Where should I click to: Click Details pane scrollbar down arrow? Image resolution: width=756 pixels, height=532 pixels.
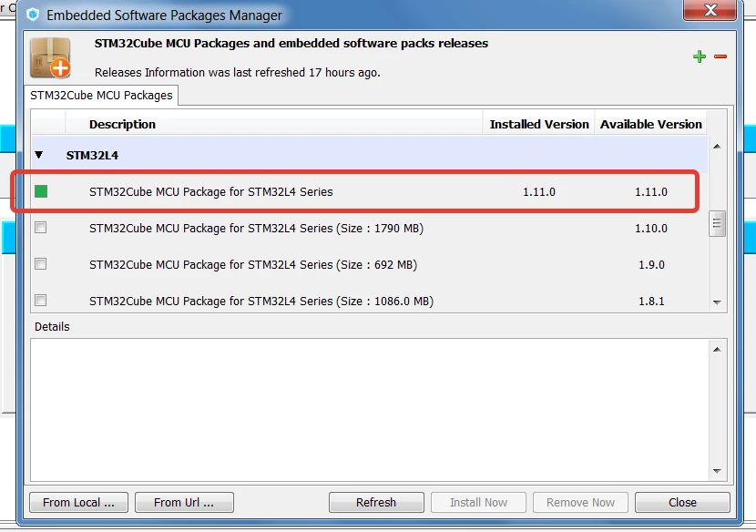[717, 471]
